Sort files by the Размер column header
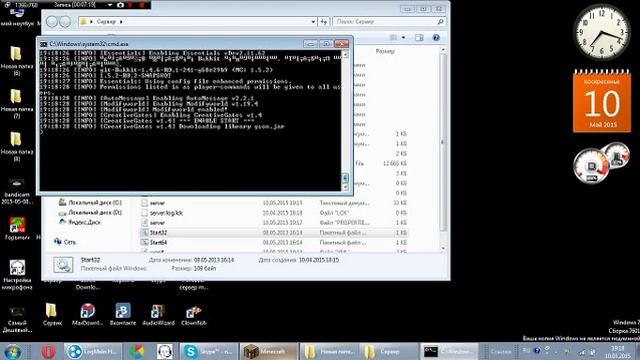The image size is (640, 360). click(385, 51)
